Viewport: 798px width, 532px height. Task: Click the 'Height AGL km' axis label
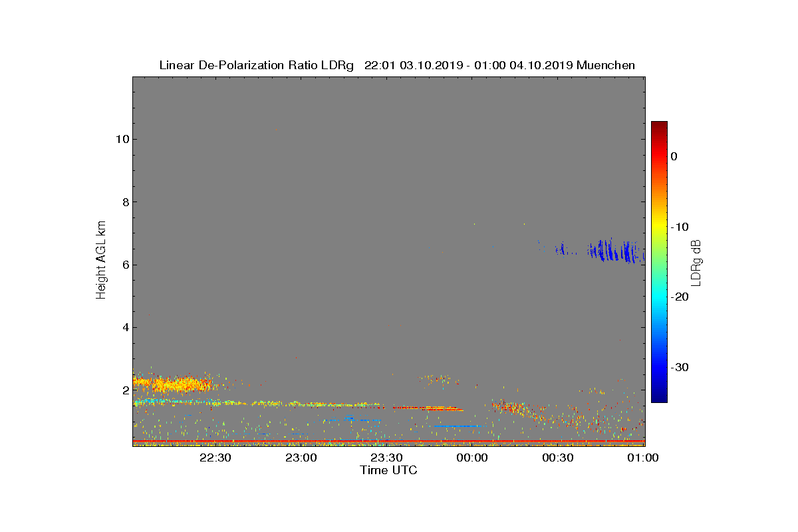[x=101, y=261]
